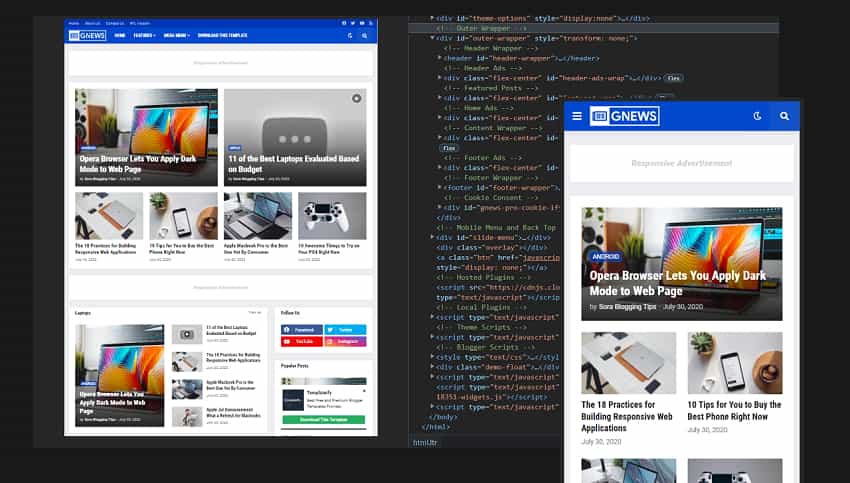Expand slide-menu div in code panel
Viewport: 850px width, 483px height.
(x=432, y=237)
